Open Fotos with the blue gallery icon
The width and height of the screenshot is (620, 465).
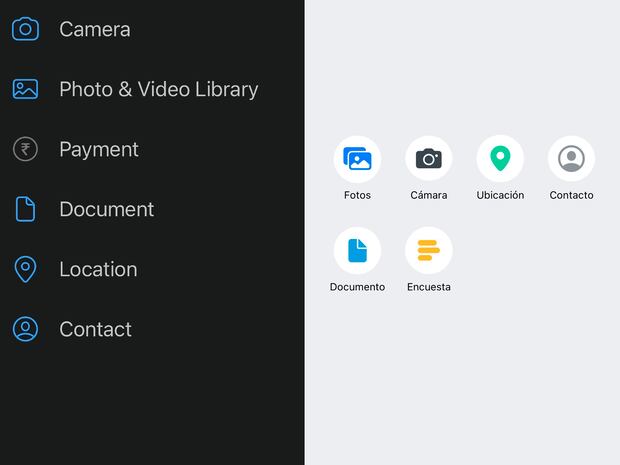[357, 159]
